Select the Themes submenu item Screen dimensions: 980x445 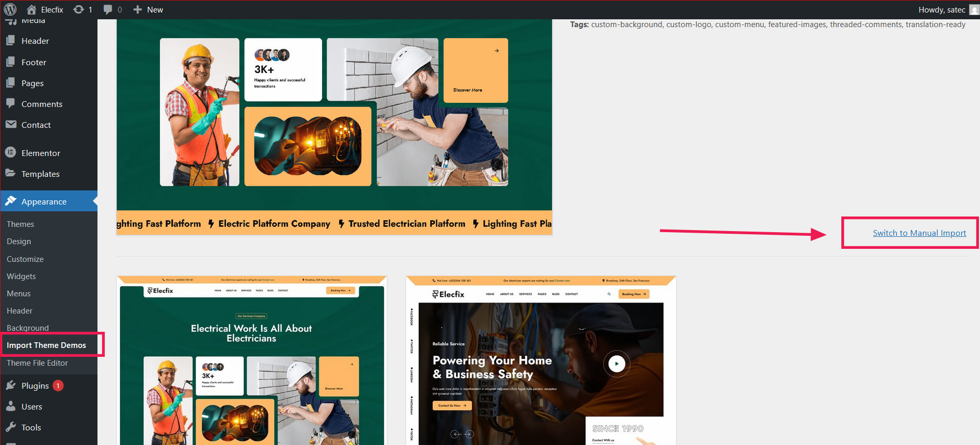(x=20, y=224)
